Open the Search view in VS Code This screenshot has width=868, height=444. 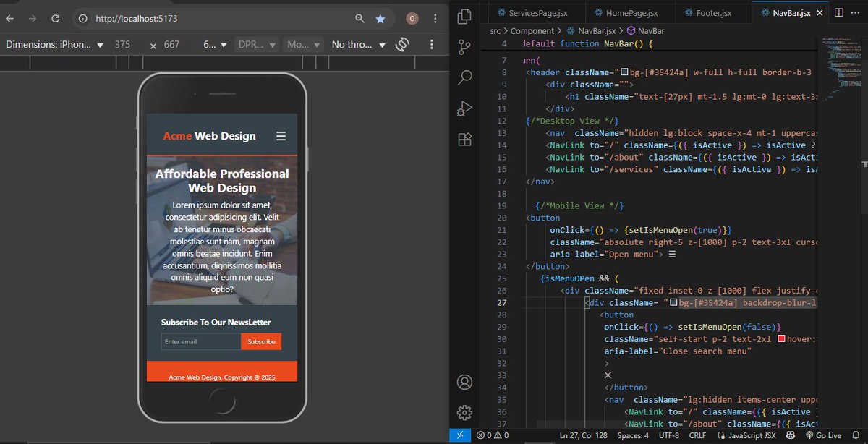pos(465,77)
